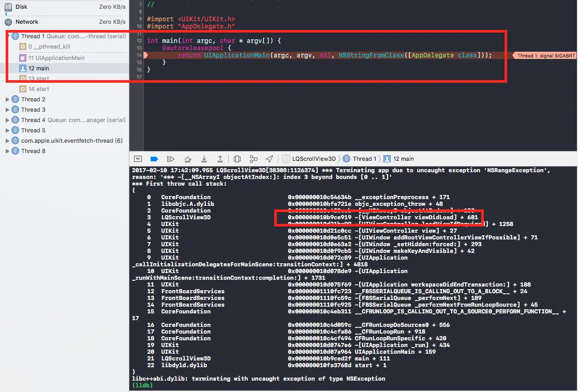Select stack frame 12 main
The image size is (578, 392).
coord(65,68)
